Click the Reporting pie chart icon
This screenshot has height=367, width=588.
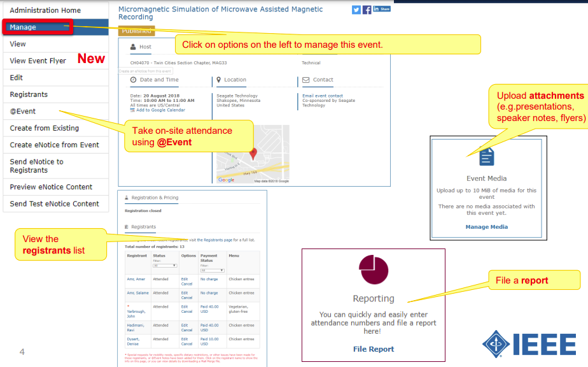point(374,270)
